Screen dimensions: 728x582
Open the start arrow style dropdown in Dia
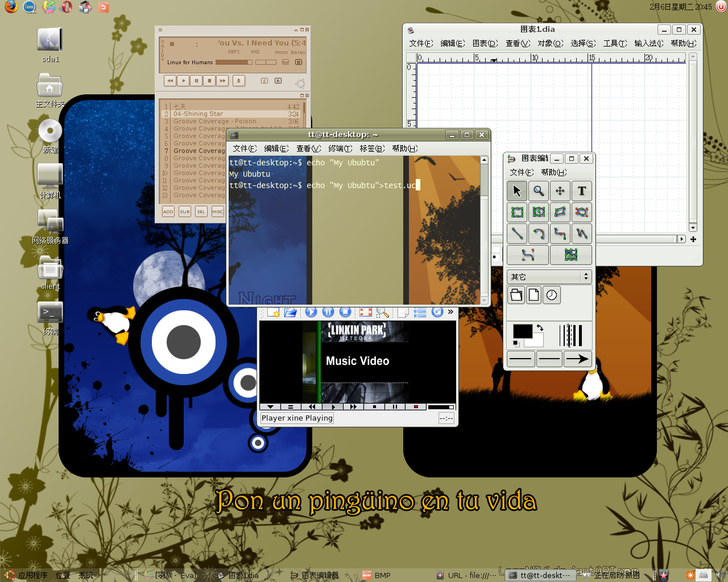coord(520,359)
